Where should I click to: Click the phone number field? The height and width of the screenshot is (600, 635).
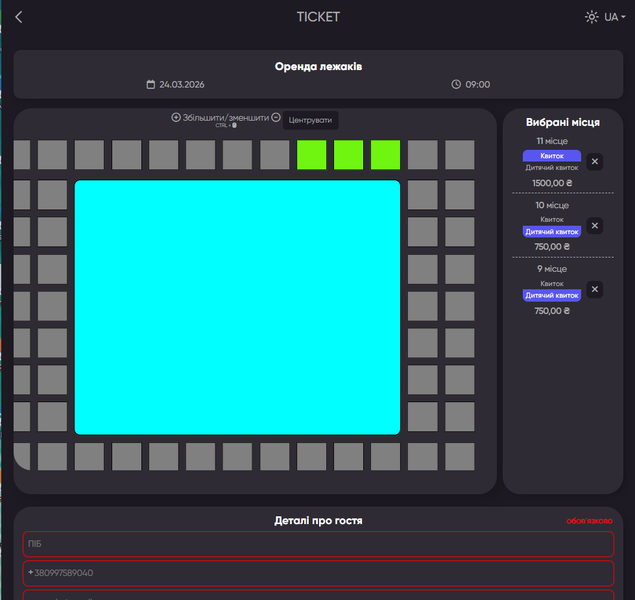point(317,573)
